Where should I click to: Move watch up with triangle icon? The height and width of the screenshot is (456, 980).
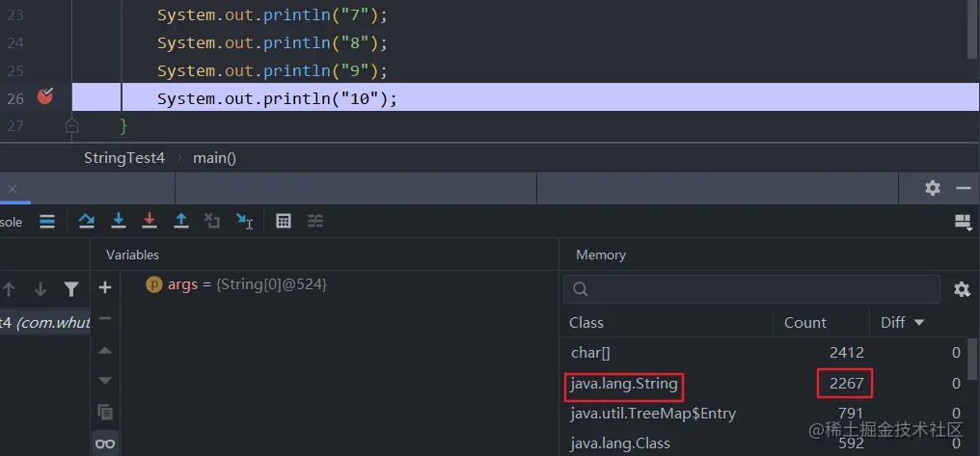click(x=105, y=350)
